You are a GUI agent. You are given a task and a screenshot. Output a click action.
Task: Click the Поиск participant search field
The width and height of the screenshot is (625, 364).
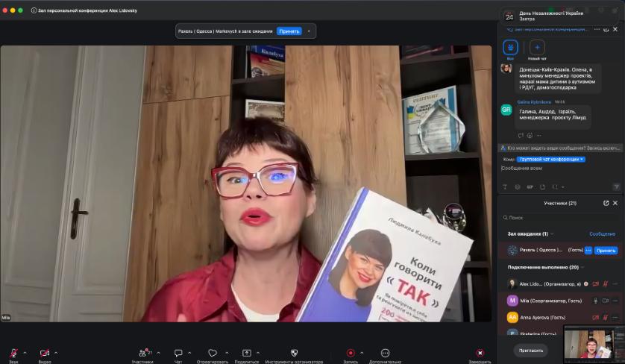click(559, 218)
